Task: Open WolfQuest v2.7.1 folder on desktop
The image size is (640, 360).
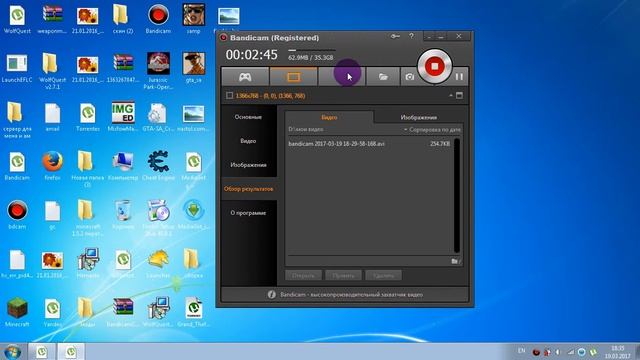Action: point(52,71)
